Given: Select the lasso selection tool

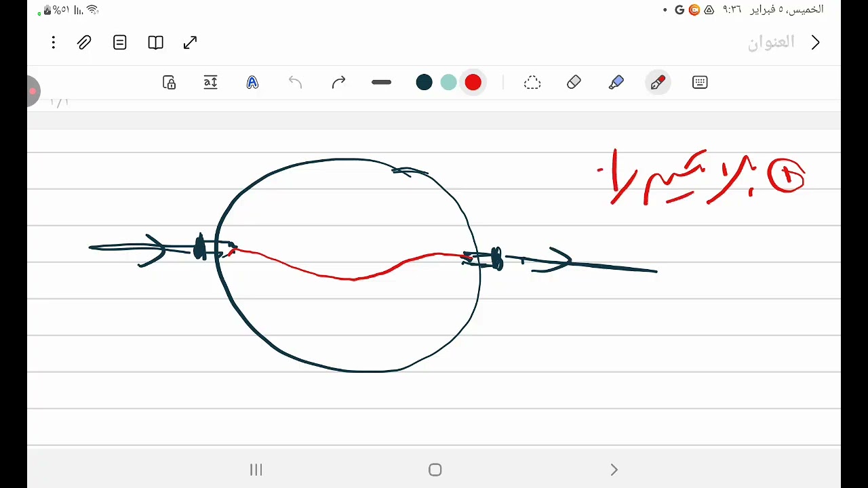Looking at the screenshot, I should click(532, 83).
